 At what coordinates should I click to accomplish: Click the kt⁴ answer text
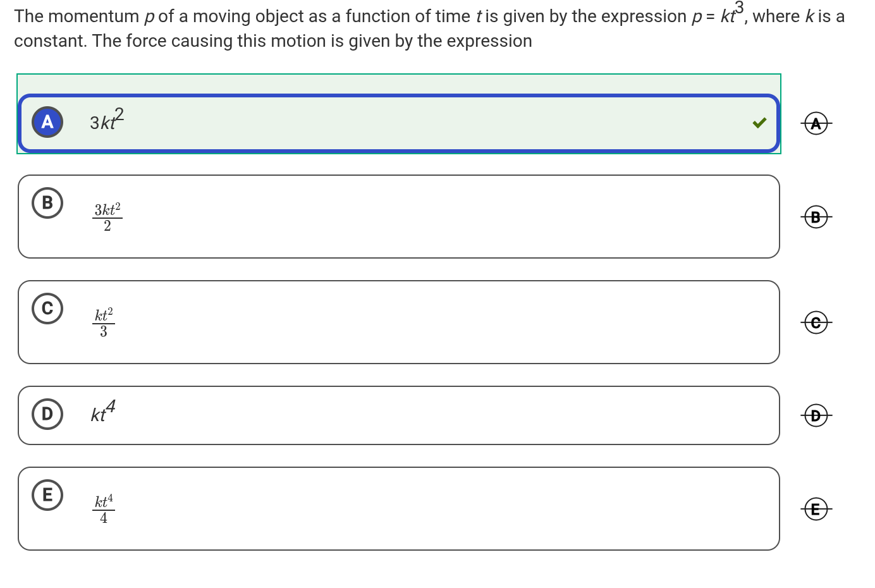pyautogui.click(x=103, y=412)
